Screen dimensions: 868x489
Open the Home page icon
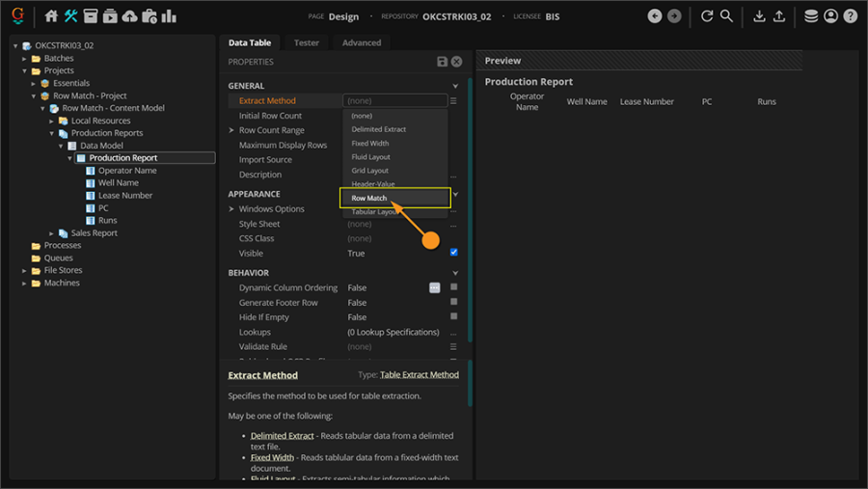pos(52,16)
